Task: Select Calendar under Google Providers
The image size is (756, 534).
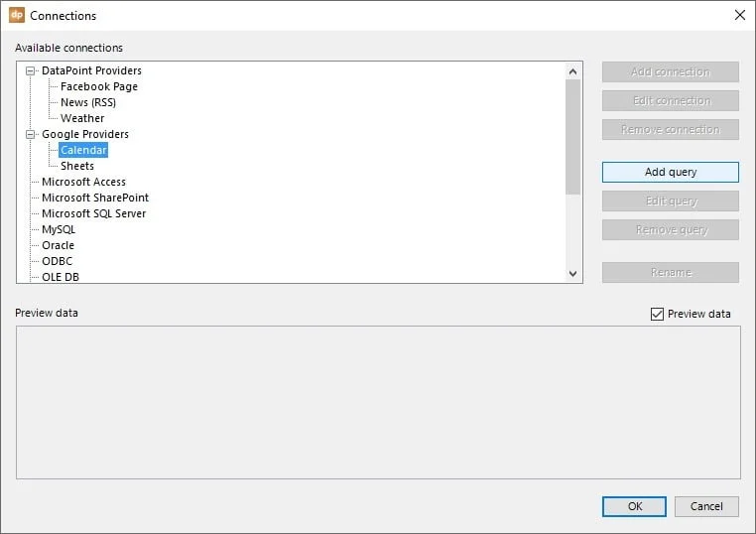Action: [83, 150]
